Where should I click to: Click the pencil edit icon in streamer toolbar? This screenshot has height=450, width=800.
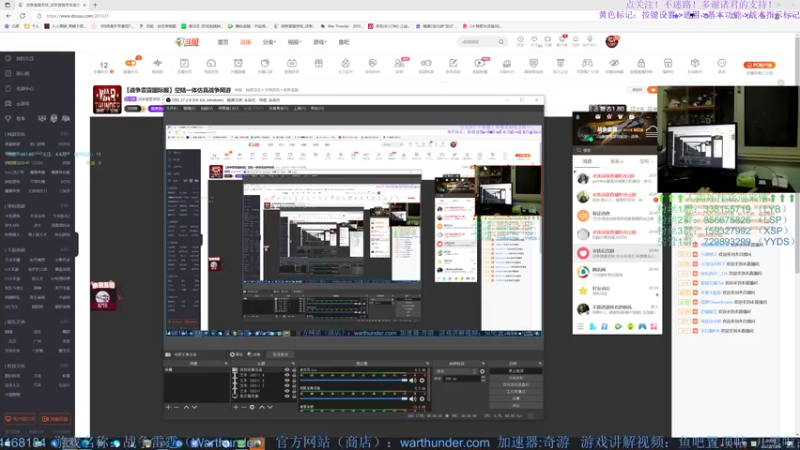pyautogui.click(x=453, y=63)
